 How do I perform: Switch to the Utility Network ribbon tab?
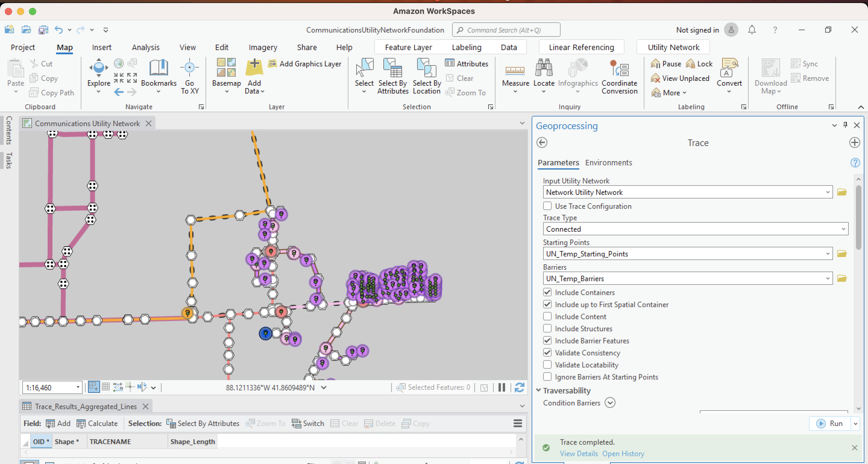coord(673,47)
